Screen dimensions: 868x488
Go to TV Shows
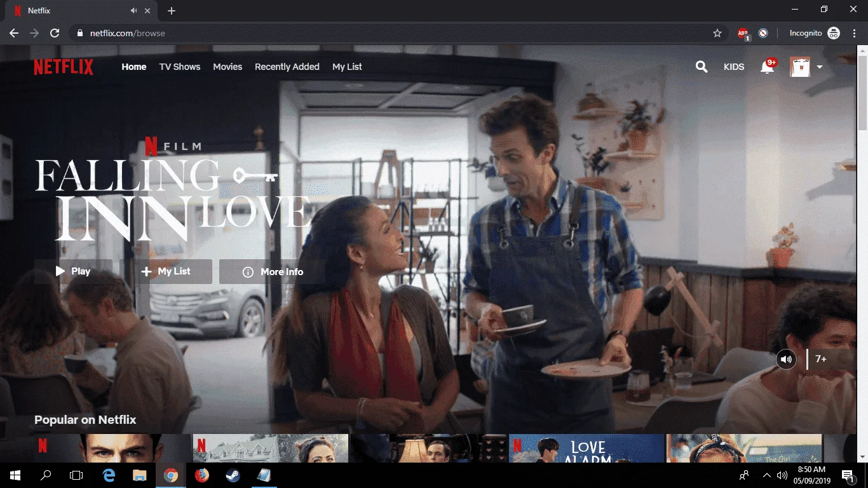(x=180, y=67)
